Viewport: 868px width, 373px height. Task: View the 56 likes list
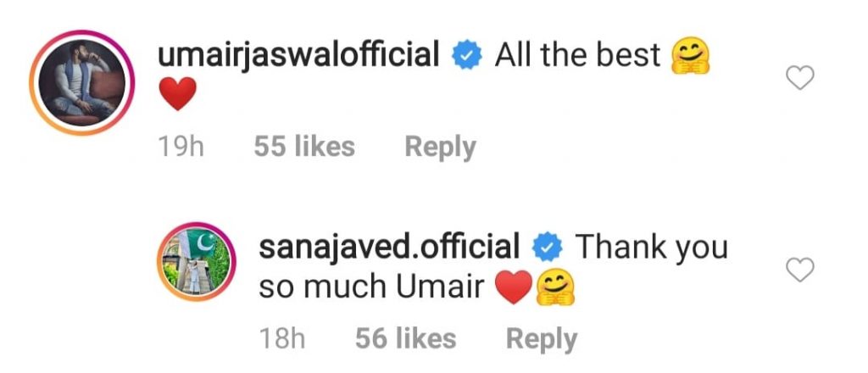(406, 339)
